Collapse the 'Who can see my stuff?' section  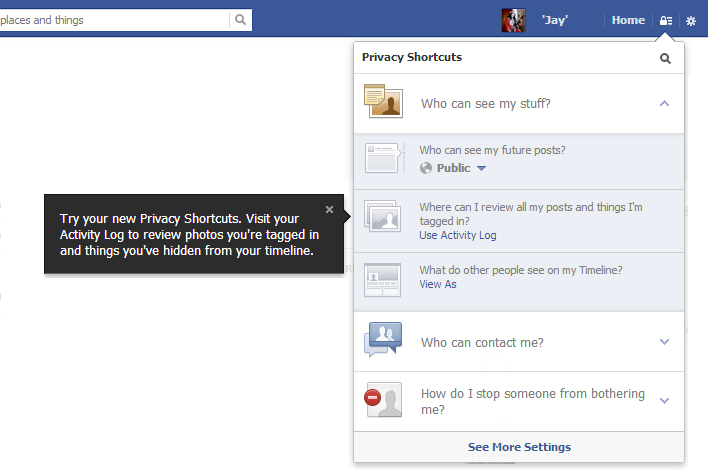(x=665, y=103)
